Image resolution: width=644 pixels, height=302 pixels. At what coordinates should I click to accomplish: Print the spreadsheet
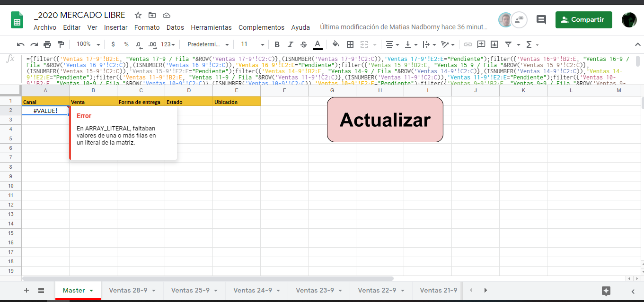[47, 44]
